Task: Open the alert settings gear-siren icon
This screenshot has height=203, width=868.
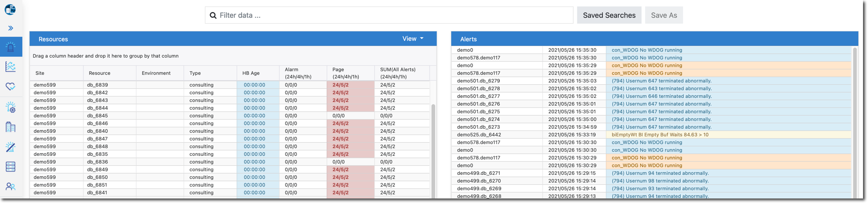Action: [x=10, y=107]
